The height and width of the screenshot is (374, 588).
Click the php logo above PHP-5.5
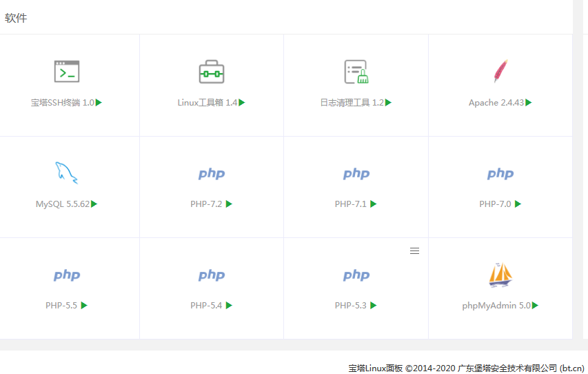(67, 275)
